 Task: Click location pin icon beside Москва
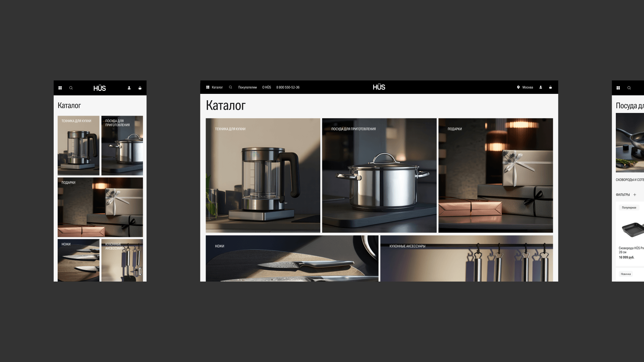pos(518,87)
